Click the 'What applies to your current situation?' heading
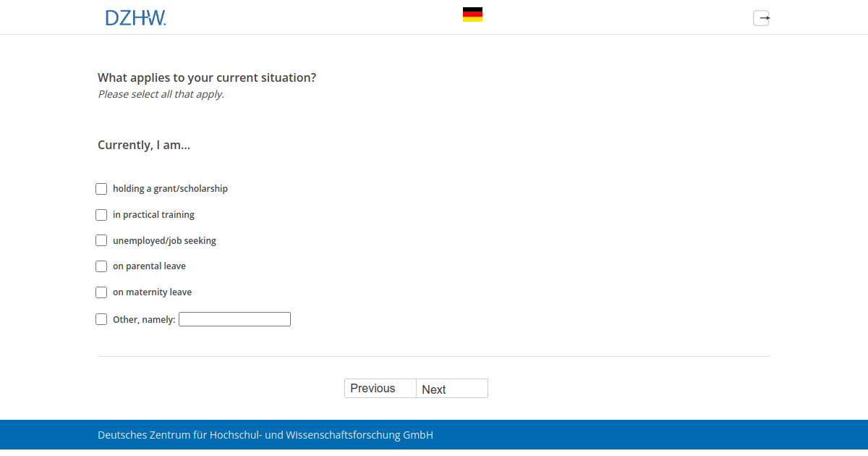Viewport: 868px width, 456px height. tap(207, 77)
